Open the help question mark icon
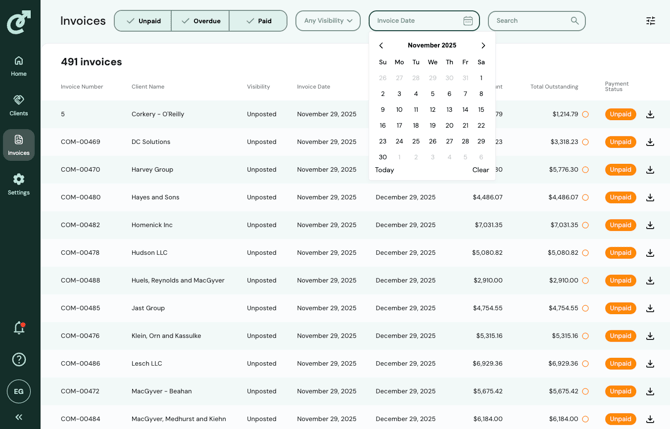670x429 pixels. pyautogui.click(x=19, y=359)
